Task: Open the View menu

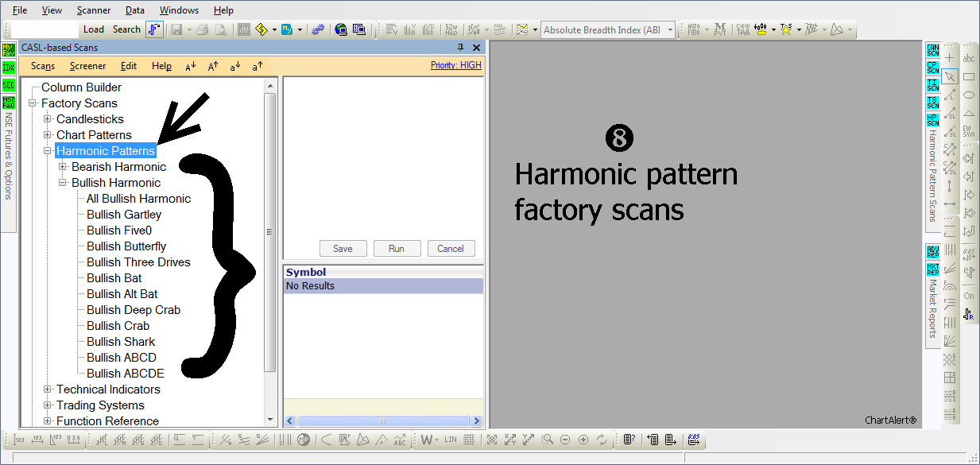Action: [52, 10]
